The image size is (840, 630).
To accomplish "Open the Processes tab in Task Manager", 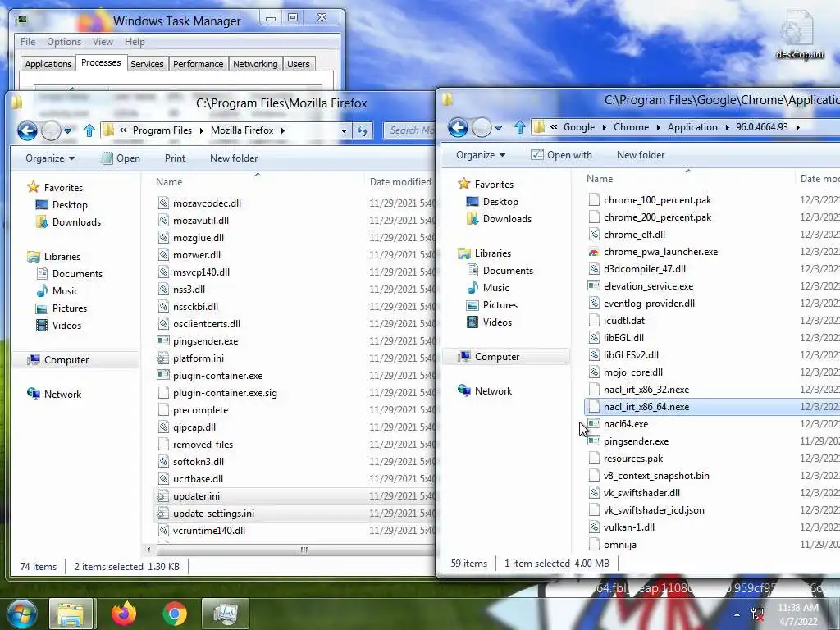I will [x=101, y=62].
